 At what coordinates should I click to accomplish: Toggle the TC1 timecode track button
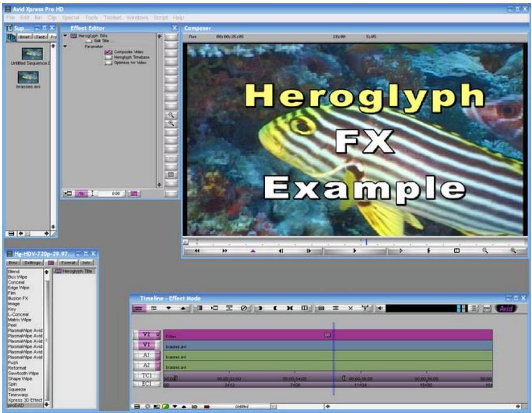click(x=146, y=375)
